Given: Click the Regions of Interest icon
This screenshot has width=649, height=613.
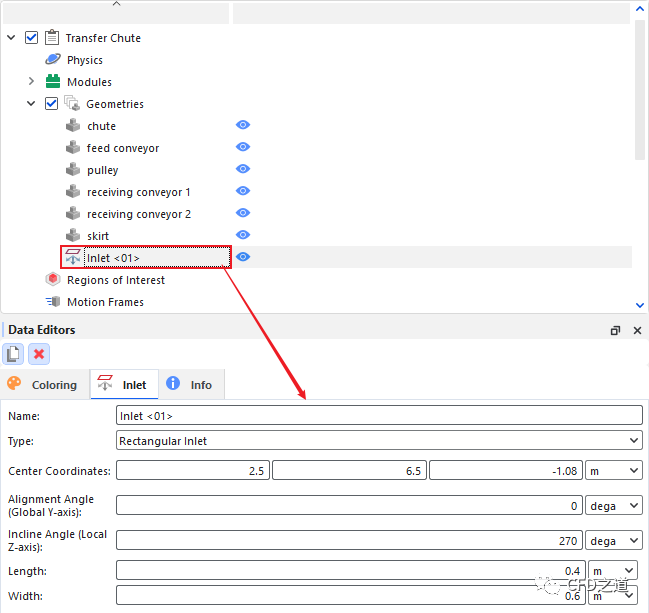Looking at the screenshot, I should 53,280.
